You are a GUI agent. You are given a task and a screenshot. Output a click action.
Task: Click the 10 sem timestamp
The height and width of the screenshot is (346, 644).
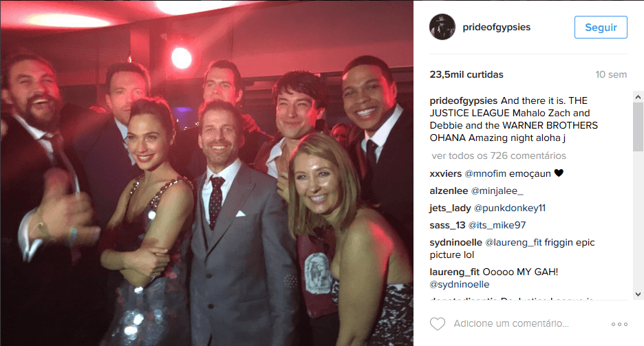(611, 75)
